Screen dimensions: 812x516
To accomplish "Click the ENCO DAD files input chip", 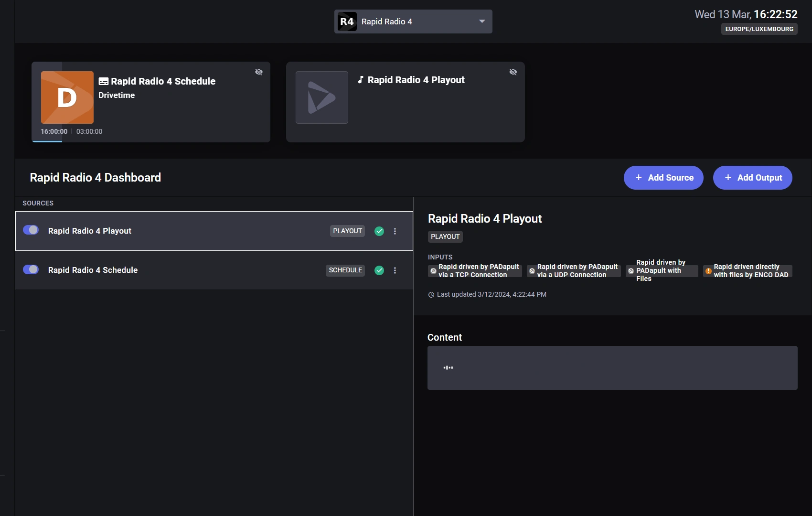I will pyautogui.click(x=748, y=271).
